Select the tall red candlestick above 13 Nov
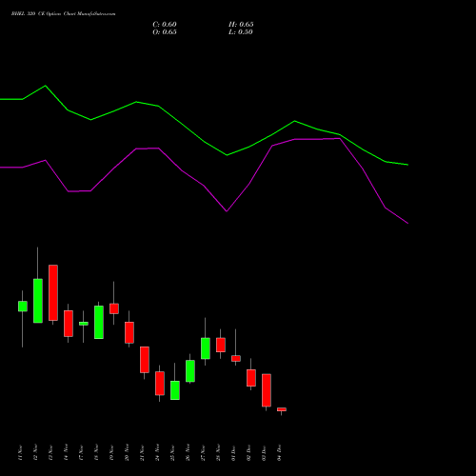The width and height of the screenshot is (476, 476). (x=53, y=292)
